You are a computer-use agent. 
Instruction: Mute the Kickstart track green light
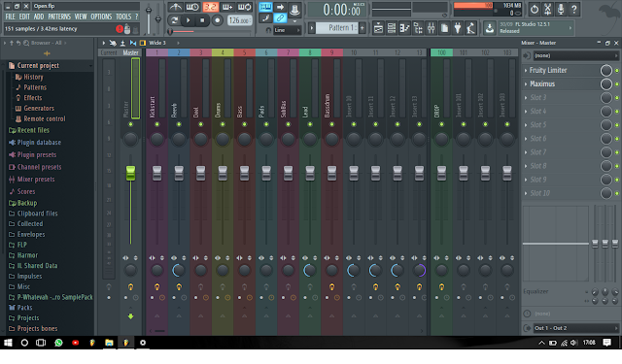click(x=157, y=124)
